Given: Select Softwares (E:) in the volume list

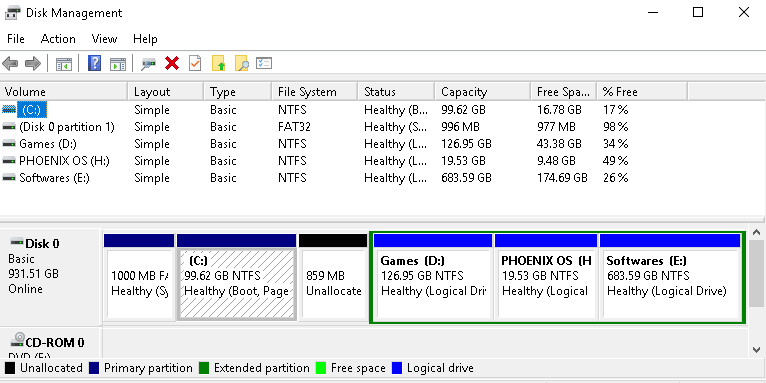Looking at the screenshot, I should point(54,178).
